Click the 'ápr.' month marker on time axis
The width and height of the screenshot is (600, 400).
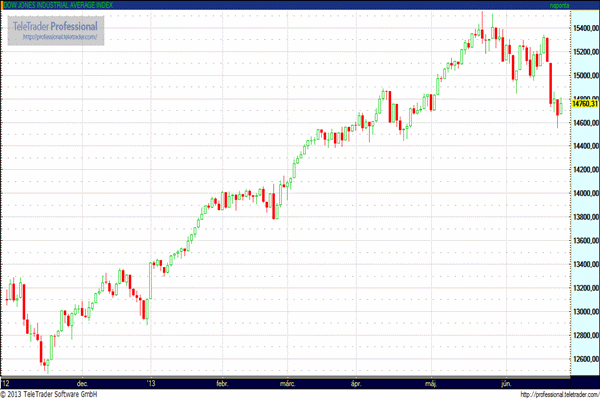click(x=356, y=382)
